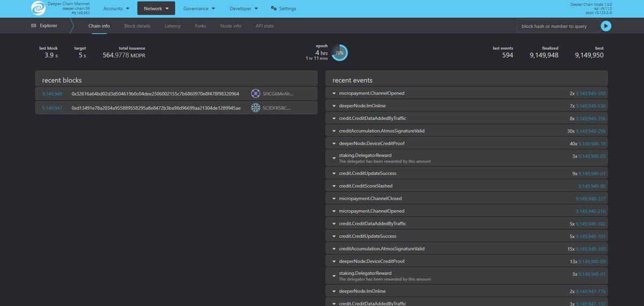644x306 pixels.
Task: Click the Explorer grid icon
Action: [34, 26]
